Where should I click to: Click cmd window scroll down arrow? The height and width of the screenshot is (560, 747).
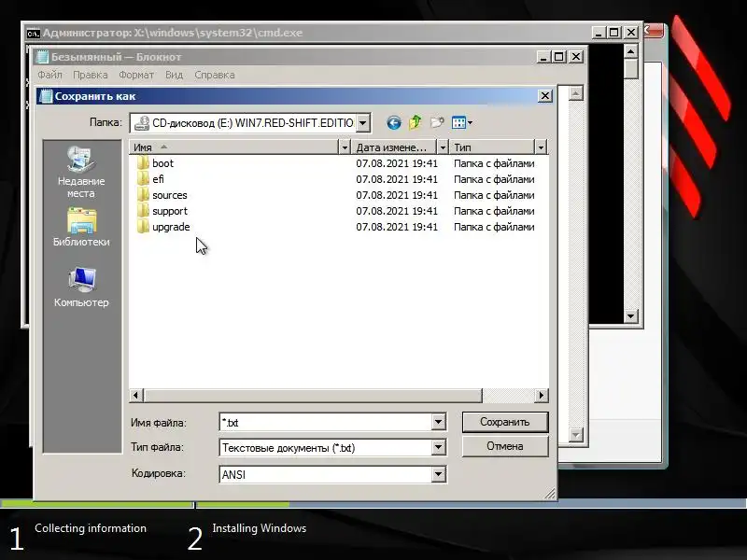(631, 315)
